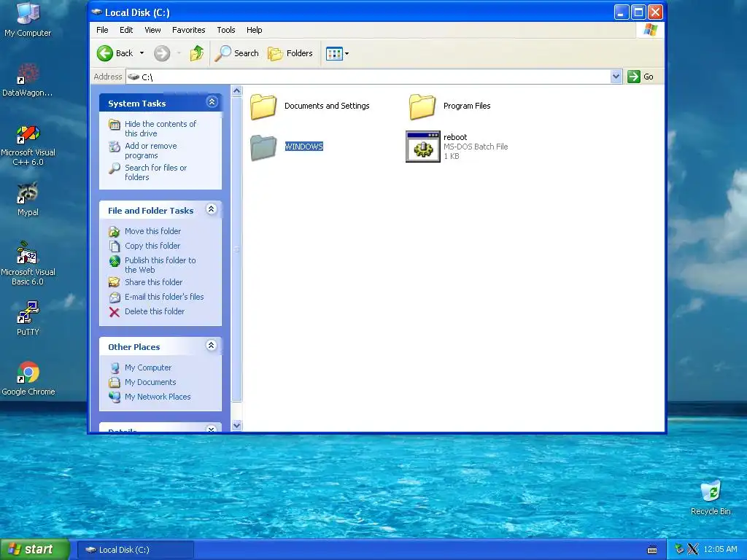Screen dimensions: 747x560
Task: Collapse the System Tasks panel
Action: 212,101
